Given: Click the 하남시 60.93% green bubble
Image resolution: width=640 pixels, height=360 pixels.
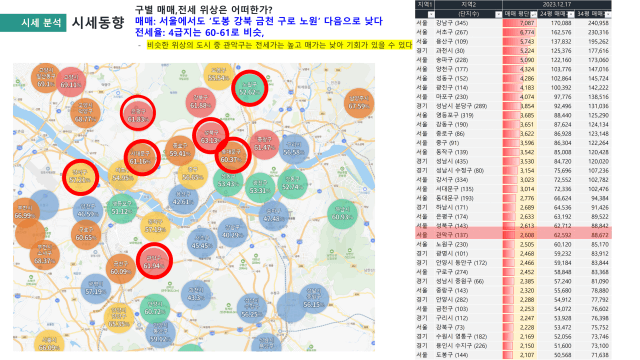Looking at the screenshot, I should tap(342, 214).
